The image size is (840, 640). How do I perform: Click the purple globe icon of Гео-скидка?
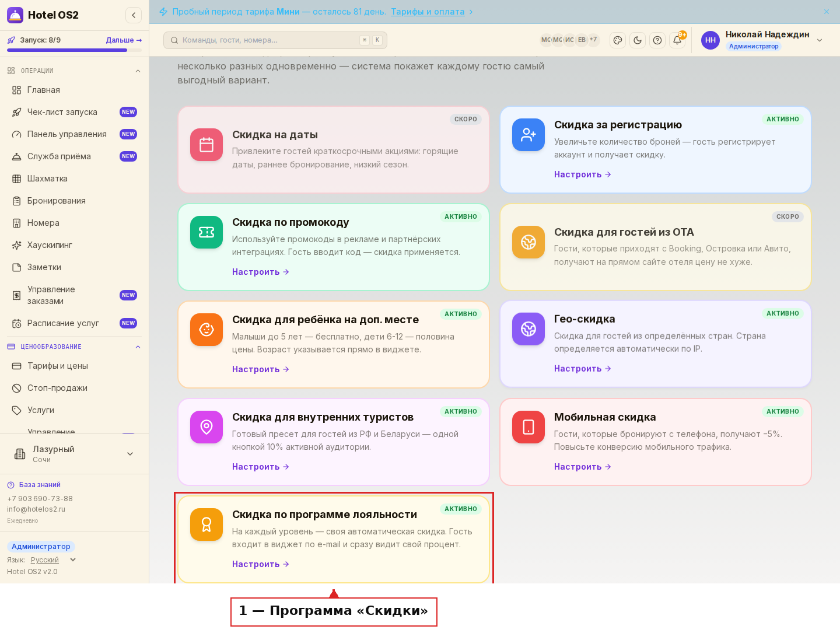528,329
